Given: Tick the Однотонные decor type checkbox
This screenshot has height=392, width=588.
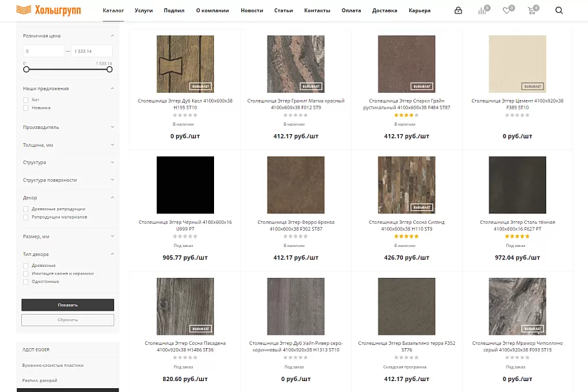Looking at the screenshot, I should [26, 282].
